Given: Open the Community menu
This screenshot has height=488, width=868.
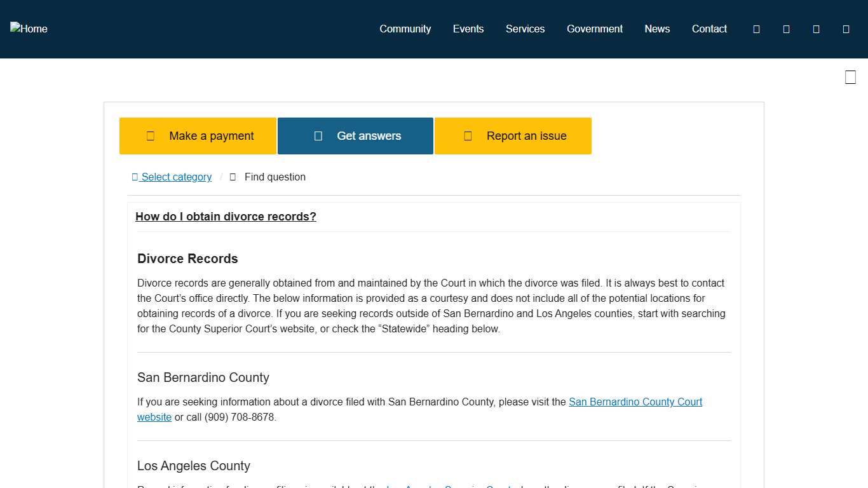Looking at the screenshot, I should coord(405,29).
